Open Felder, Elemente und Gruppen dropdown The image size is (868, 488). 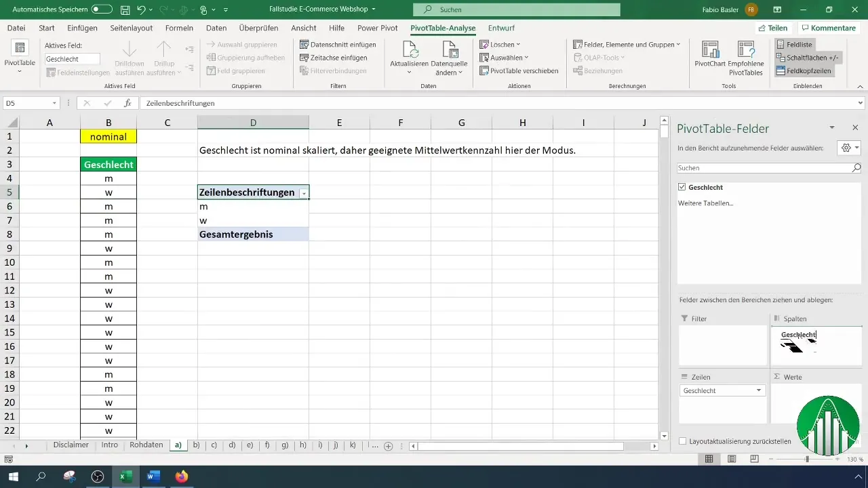click(627, 44)
